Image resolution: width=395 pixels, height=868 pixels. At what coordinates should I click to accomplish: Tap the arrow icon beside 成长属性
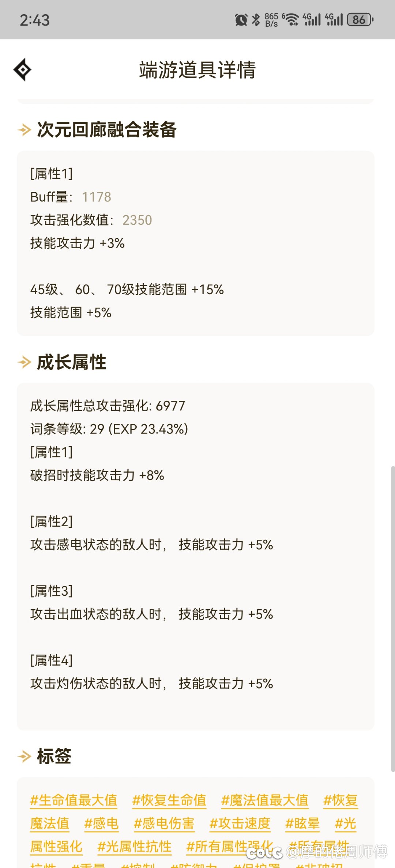tap(24, 362)
